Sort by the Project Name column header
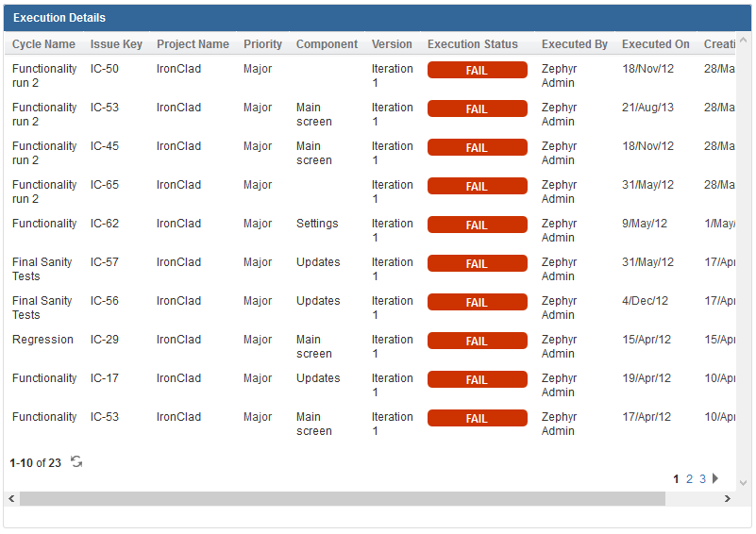Image resolution: width=756 pixels, height=534 pixels. [x=193, y=44]
